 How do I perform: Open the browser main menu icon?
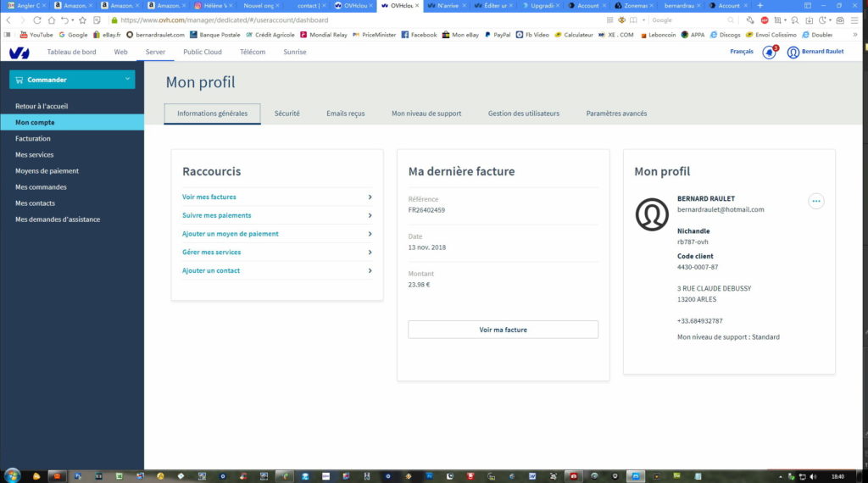[x=855, y=20]
